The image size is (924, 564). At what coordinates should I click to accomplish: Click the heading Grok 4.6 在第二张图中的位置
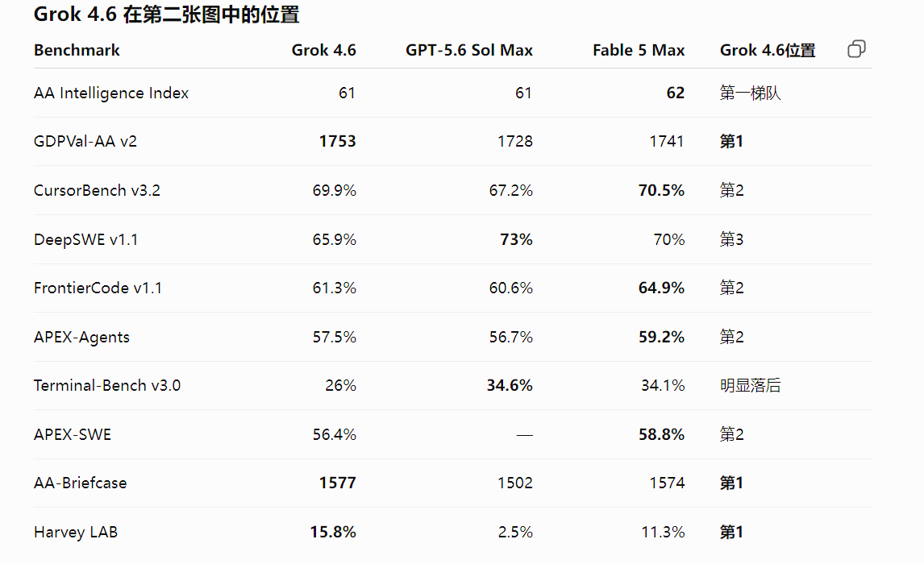click(x=167, y=15)
